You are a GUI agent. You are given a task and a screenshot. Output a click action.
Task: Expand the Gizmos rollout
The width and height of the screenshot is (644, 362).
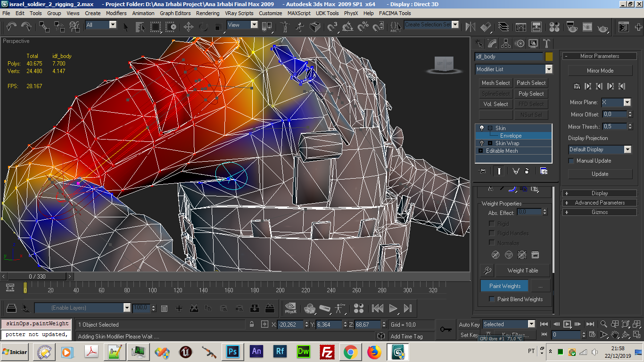(x=600, y=212)
